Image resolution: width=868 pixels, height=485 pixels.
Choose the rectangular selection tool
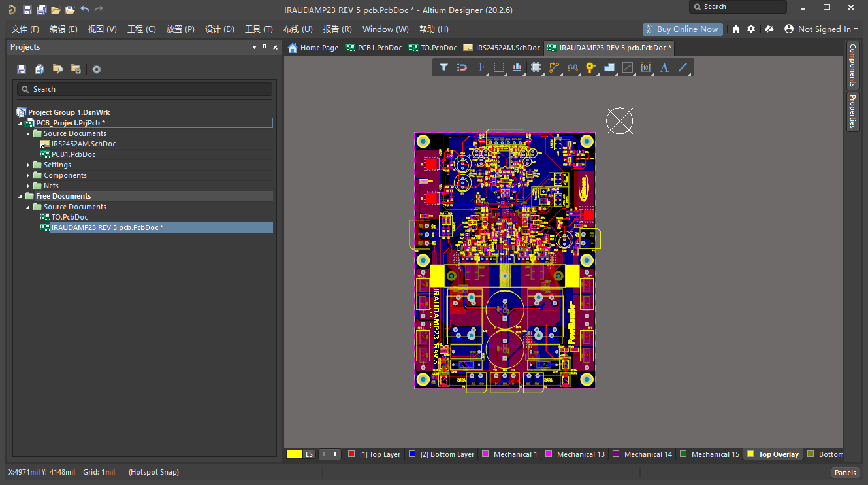[499, 67]
